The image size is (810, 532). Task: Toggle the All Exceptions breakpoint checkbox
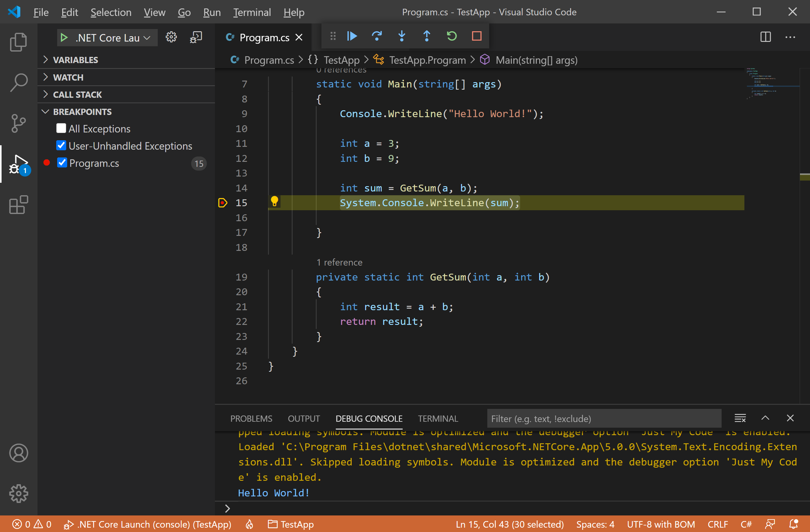click(61, 129)
